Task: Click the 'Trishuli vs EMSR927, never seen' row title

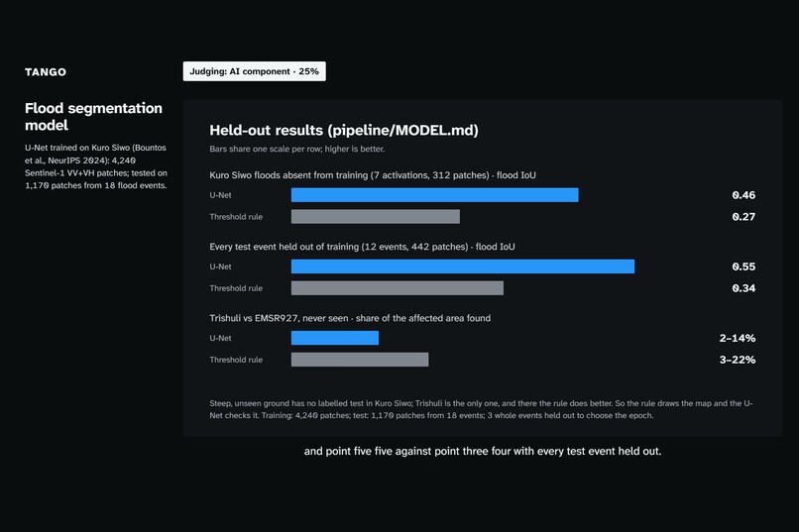Action: pyautogui.click(x=350, y=318)
